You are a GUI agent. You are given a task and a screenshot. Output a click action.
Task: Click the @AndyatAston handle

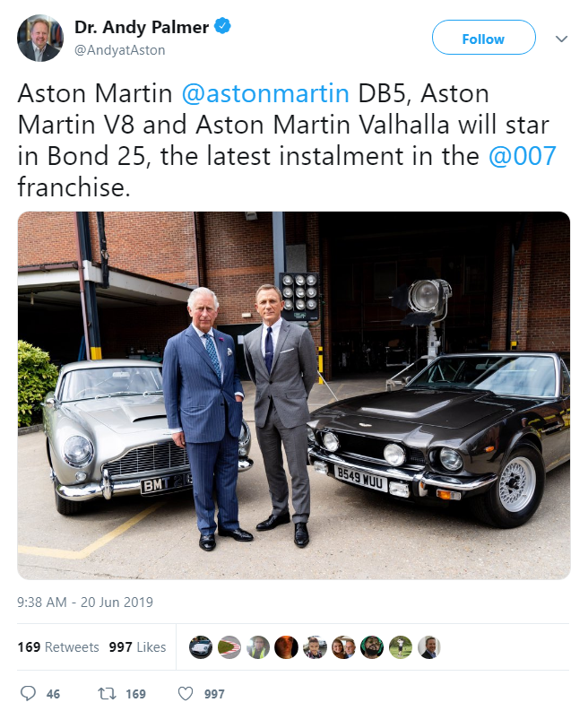(120, 50)
